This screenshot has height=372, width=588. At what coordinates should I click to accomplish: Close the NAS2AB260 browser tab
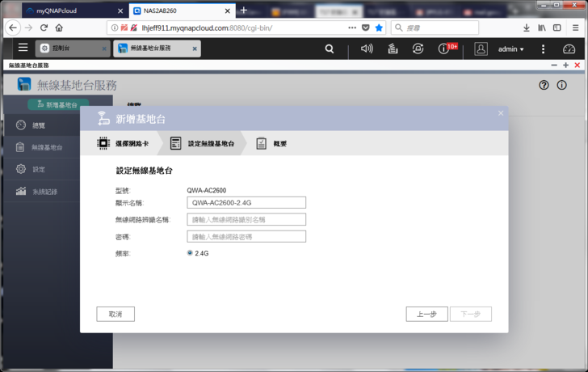point(227,11)
